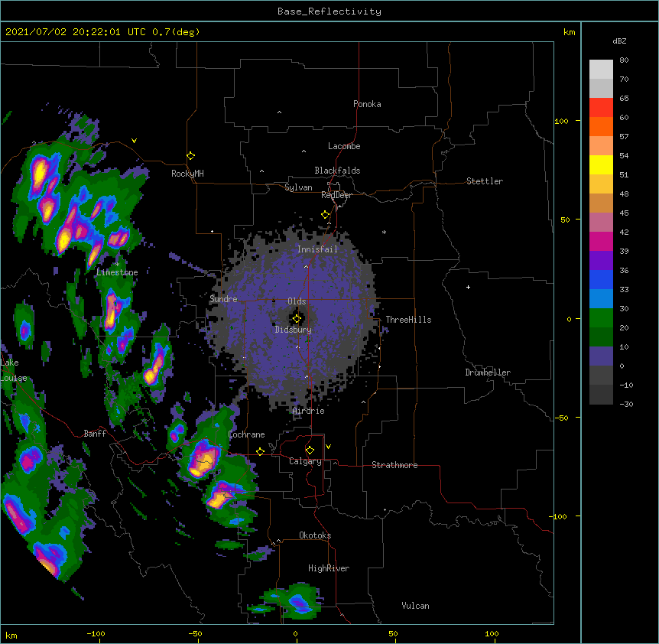The height and width of the screenshot is (644, 659).
Task: Pick the bright yellow 51-54 dBZ swatch
Action: [601, 164]
